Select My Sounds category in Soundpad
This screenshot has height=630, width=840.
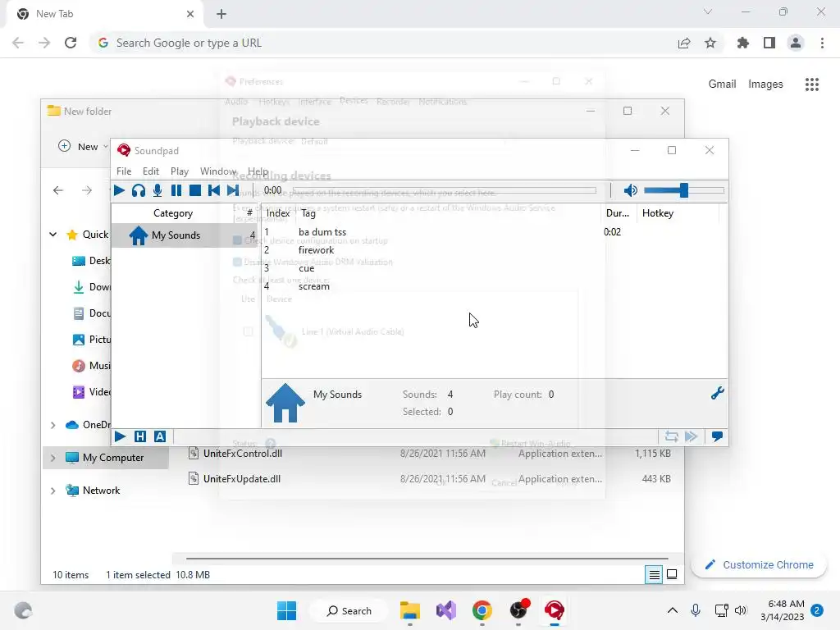pos(185,235)
